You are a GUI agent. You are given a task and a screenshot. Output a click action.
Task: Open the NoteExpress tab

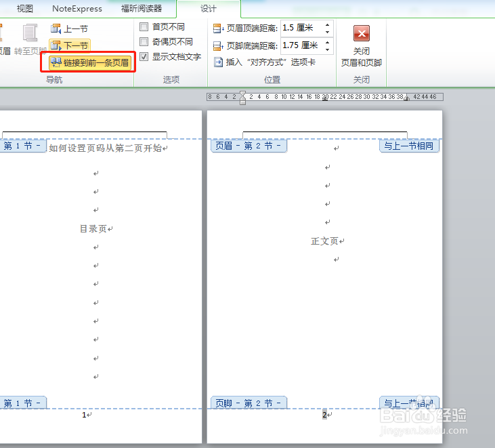tap(77, 9)
